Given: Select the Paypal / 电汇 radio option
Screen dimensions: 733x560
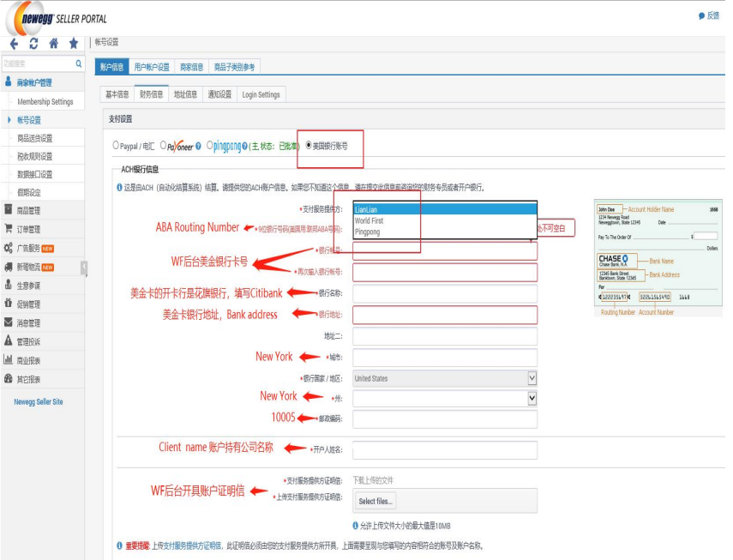Looking at the screenshot, I should point(116,146).
